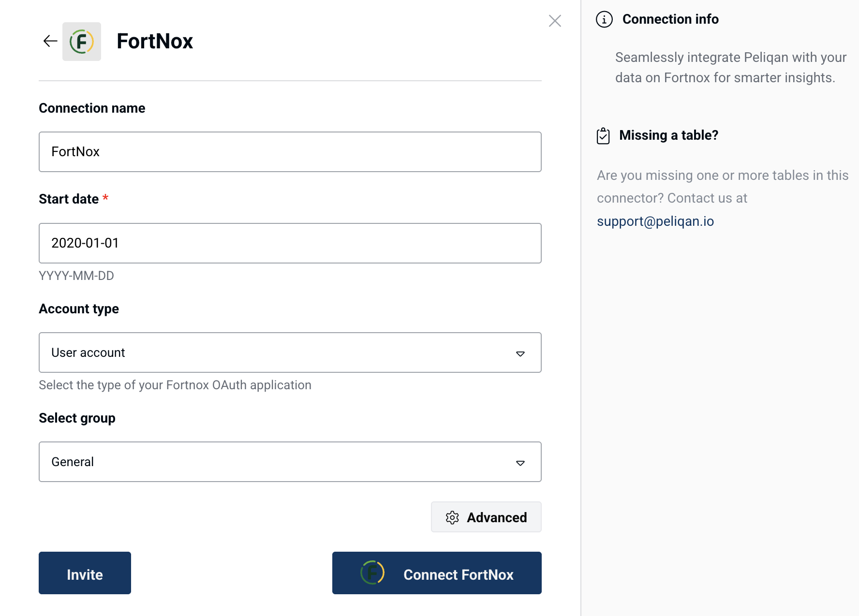Click the FortNox page title

pyautogui.click(x=155, y=41)
